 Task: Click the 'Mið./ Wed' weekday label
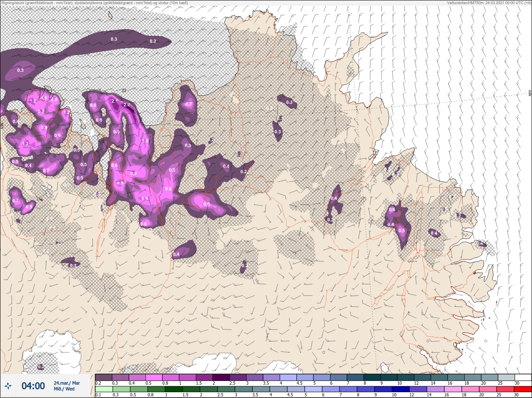pos(64,389)
